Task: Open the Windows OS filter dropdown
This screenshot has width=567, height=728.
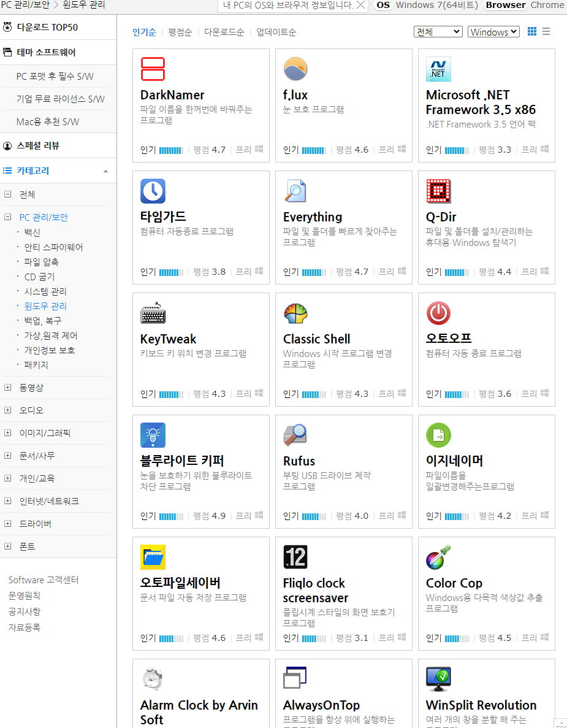Action: 493,31
